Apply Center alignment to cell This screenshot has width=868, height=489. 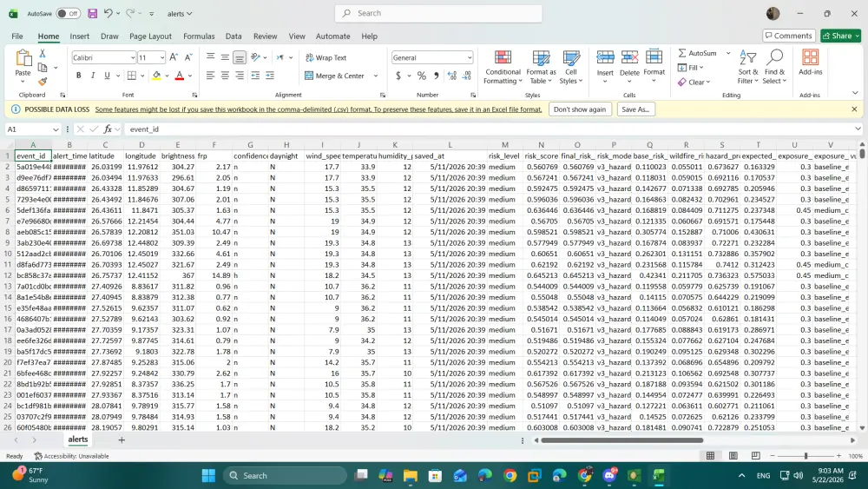pos(225,76)
